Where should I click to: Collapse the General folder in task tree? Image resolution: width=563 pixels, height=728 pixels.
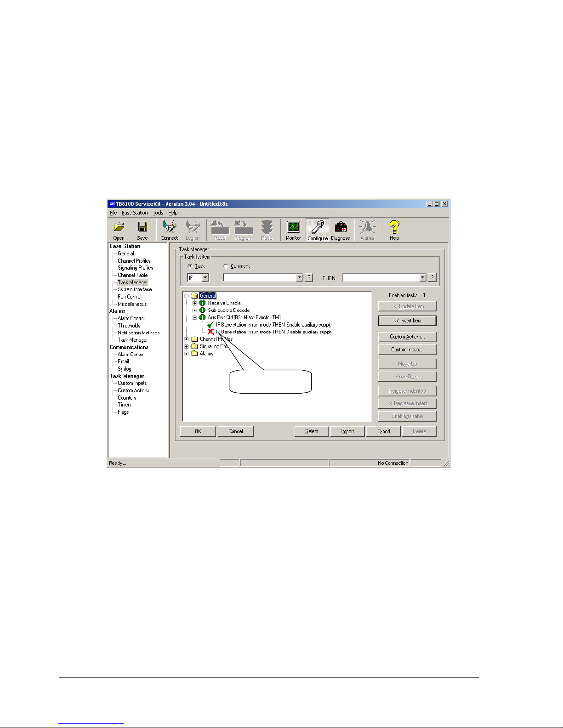(x=187, y=296)
